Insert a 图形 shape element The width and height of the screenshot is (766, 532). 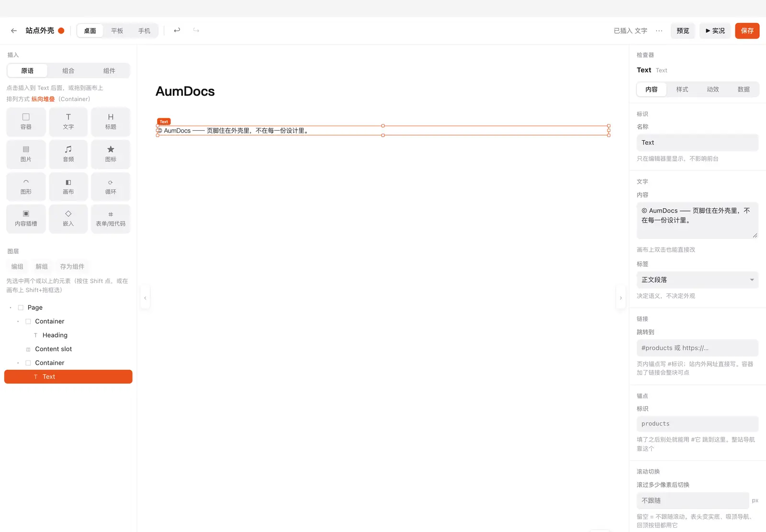click(x=26, y=187)
